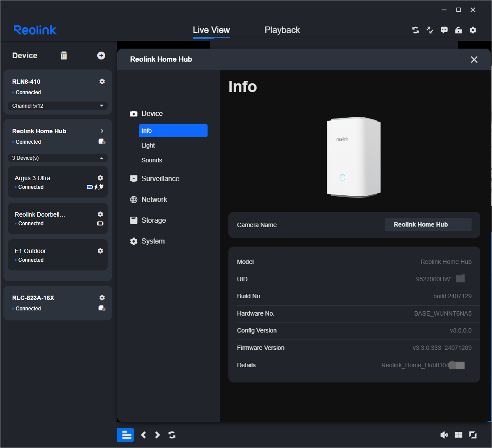Screen dimensions: 492x448
Task: Expand the Device settings section
Action: pos(146,114)
